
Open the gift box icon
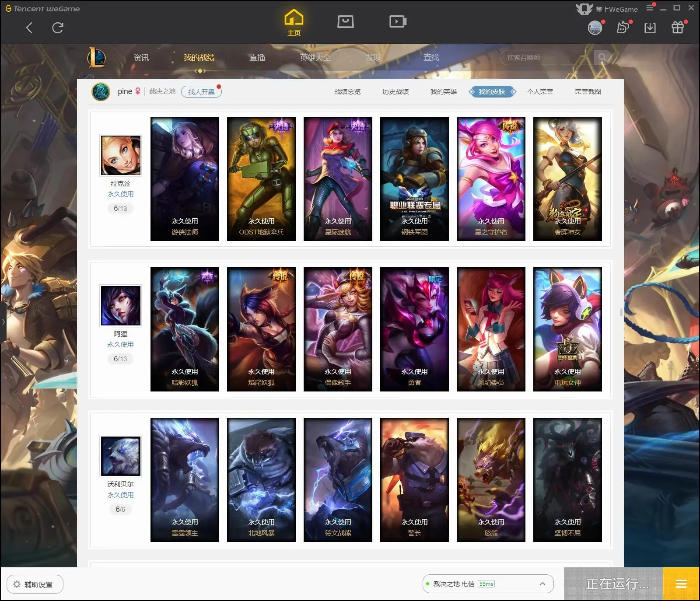[678, 28]
